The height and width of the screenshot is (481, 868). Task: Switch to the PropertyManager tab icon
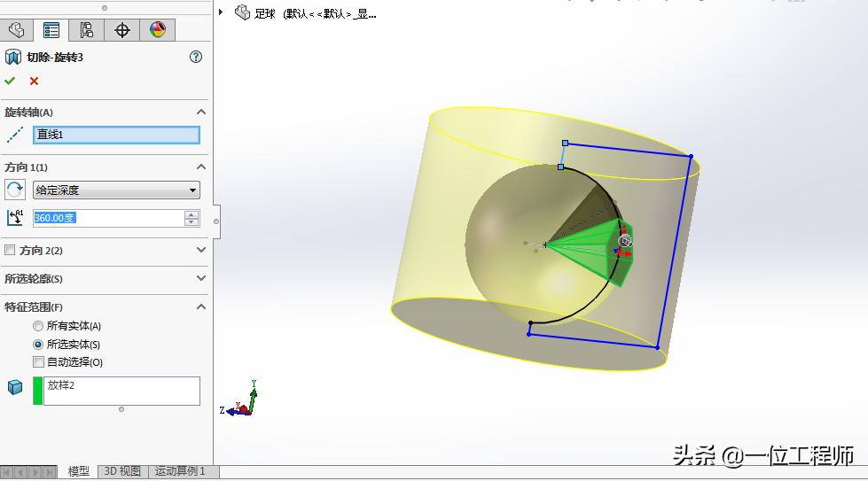pyautogui.click(x=51, y=30)
